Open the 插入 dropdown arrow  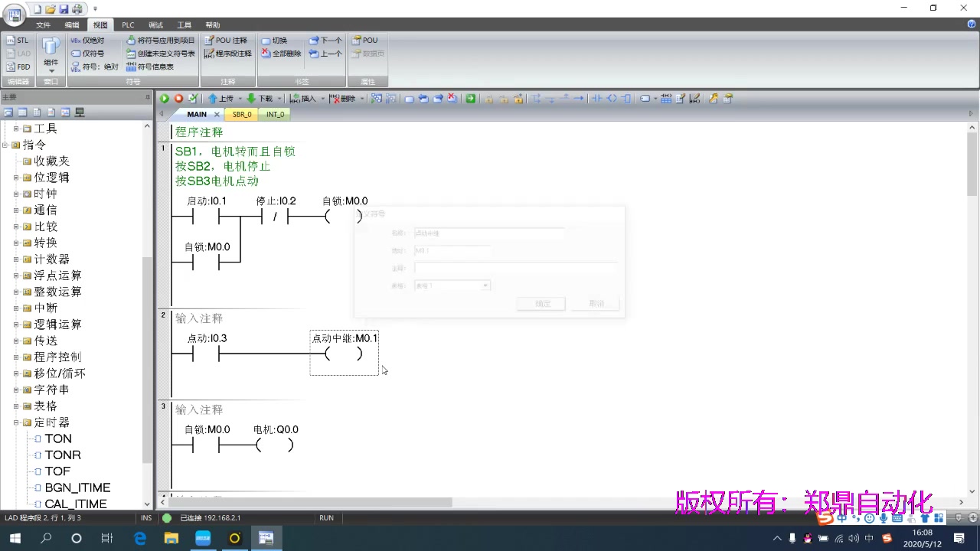click(322, 99)
